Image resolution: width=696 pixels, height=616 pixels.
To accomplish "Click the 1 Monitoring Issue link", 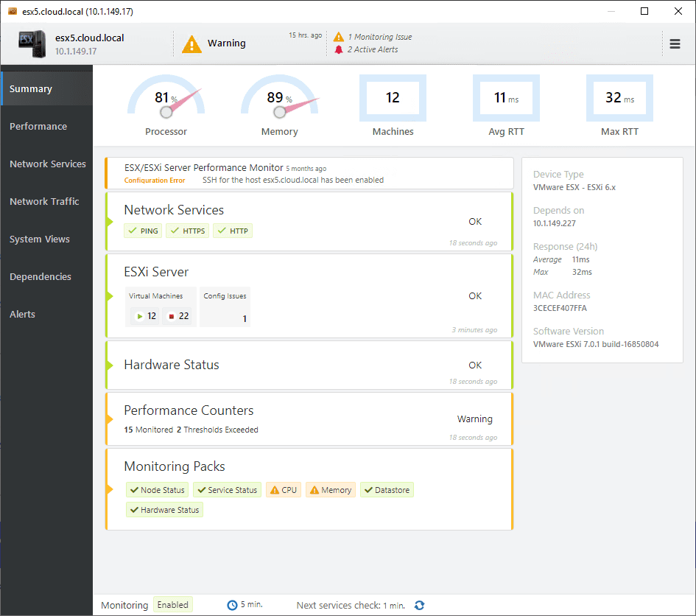I will coord(379,37).
